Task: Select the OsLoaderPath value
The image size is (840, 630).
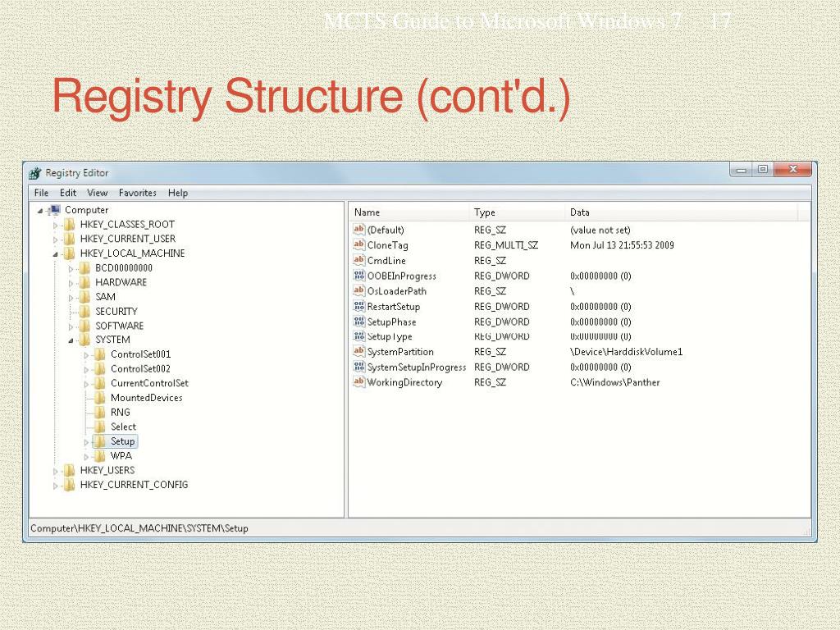Action: pos(397,291)
